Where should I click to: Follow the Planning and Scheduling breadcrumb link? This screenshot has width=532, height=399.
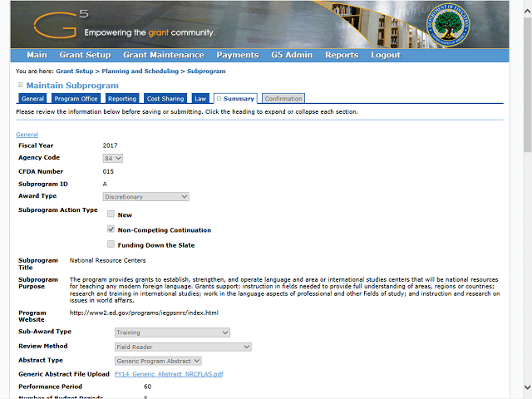(140, 71)
